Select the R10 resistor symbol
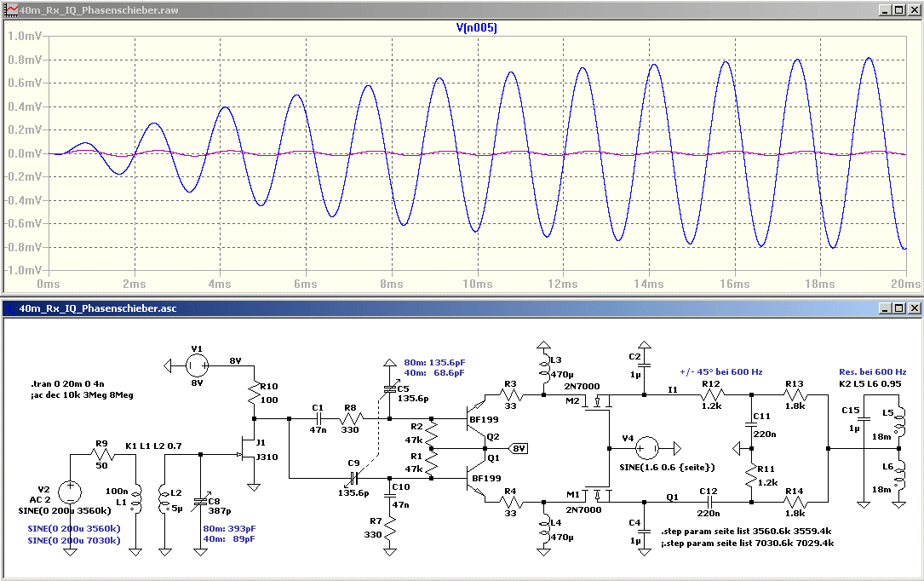This screenshot has width=924, height=581. click(254, 394)
